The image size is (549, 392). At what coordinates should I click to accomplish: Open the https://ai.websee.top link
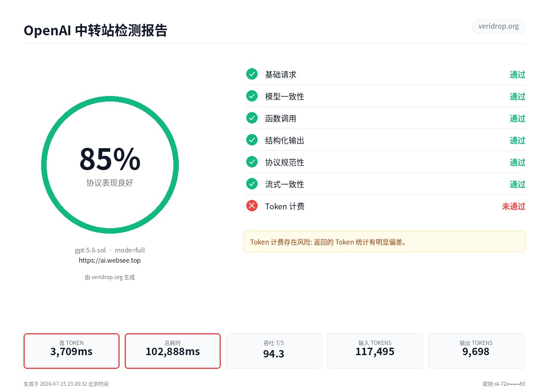(x=110, y=260)
